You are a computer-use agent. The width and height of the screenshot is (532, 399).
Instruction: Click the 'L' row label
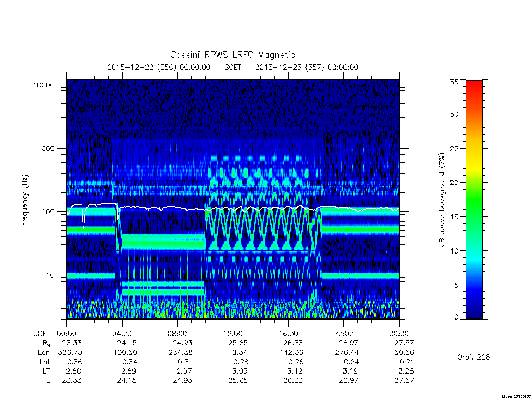48,381
